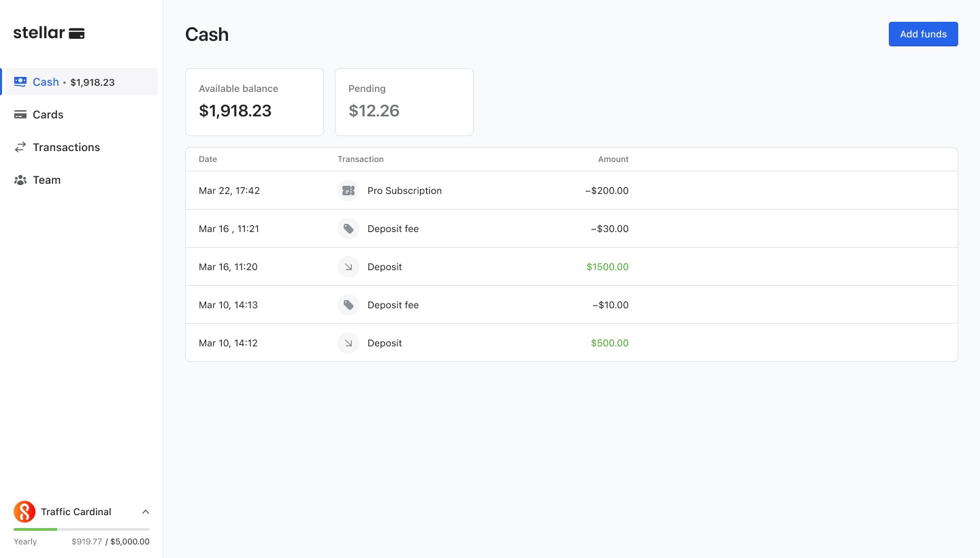Click the arrow icon for $1500.00 deposit

pos(348,267)
